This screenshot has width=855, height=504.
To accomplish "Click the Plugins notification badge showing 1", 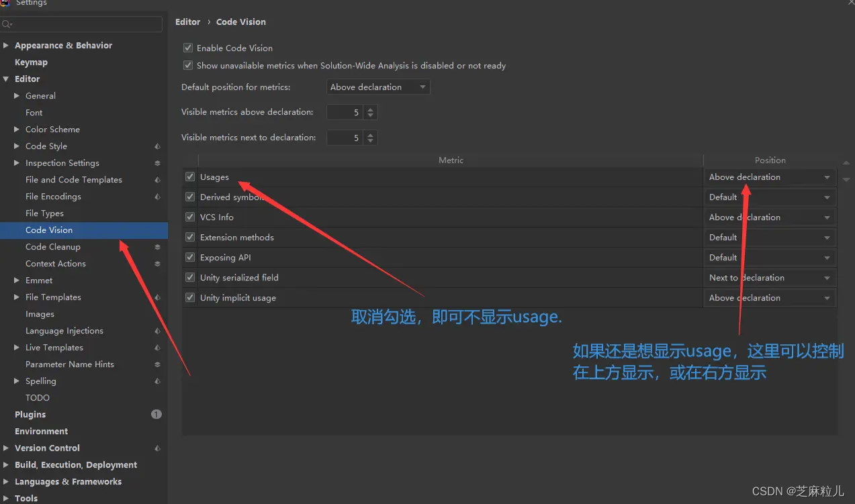I will point(156,414).
